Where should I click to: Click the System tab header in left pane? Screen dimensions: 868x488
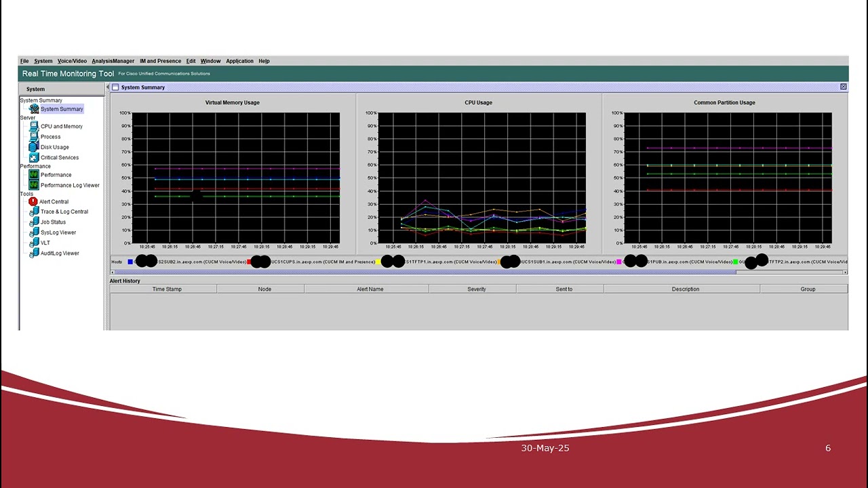(61, 89)
